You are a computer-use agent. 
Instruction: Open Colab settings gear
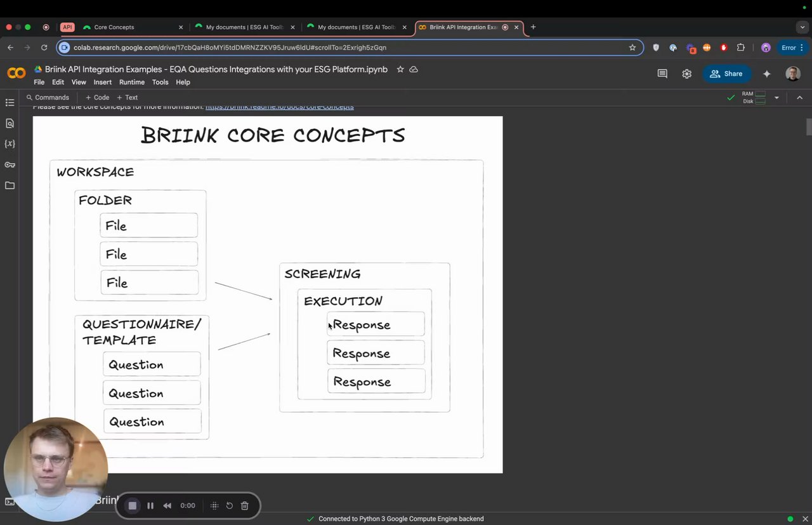[687, 74]
